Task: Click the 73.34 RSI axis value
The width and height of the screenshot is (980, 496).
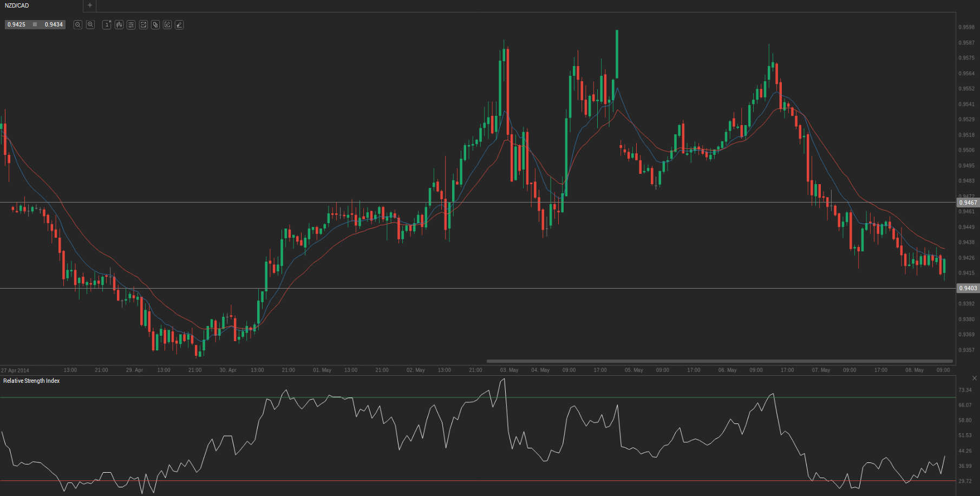Action: click(965, 390)
